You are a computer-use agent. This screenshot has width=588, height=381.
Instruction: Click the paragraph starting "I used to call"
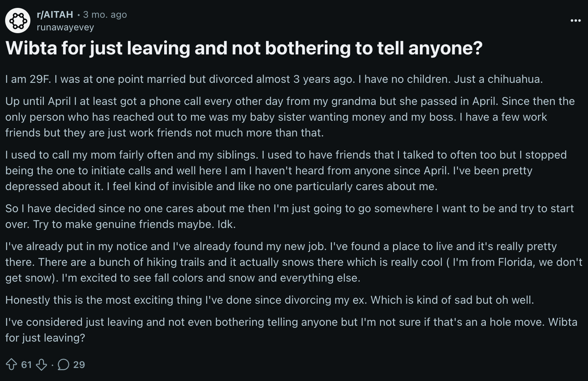[x=286, y=170]
